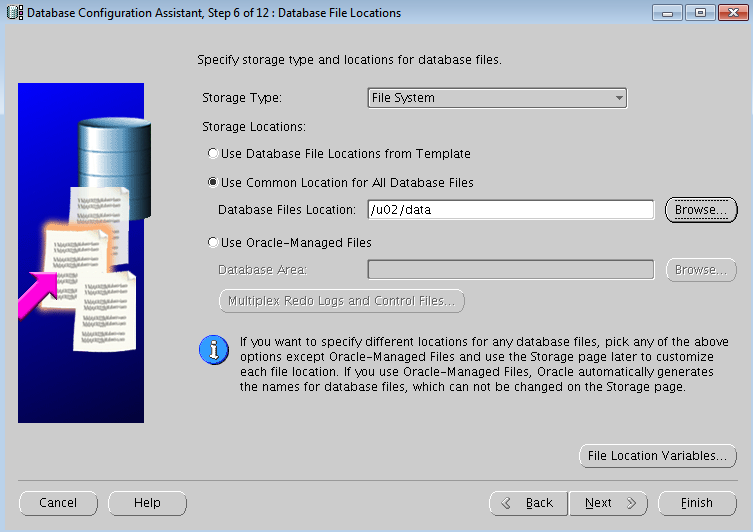Click the 'Specify storage type and locations' heading
The height and width of the screenshot is (532, 753).
tap(349, 60)
